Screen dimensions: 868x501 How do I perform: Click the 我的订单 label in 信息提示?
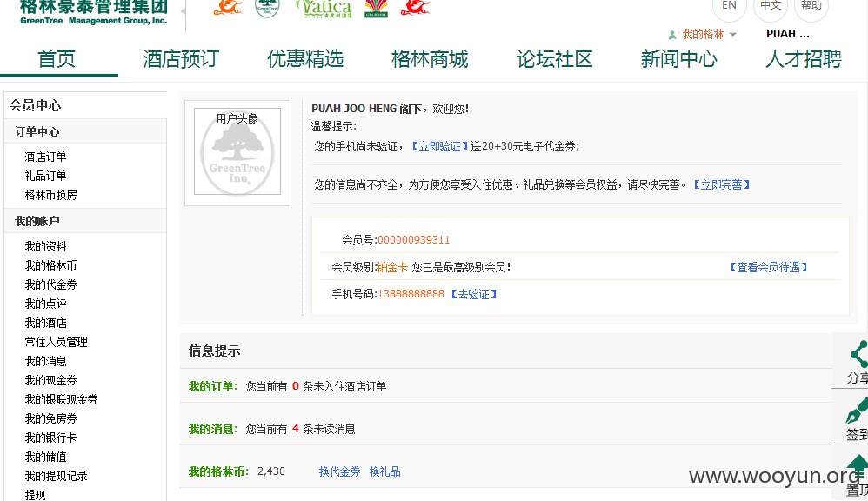click(x=213, y=386)
